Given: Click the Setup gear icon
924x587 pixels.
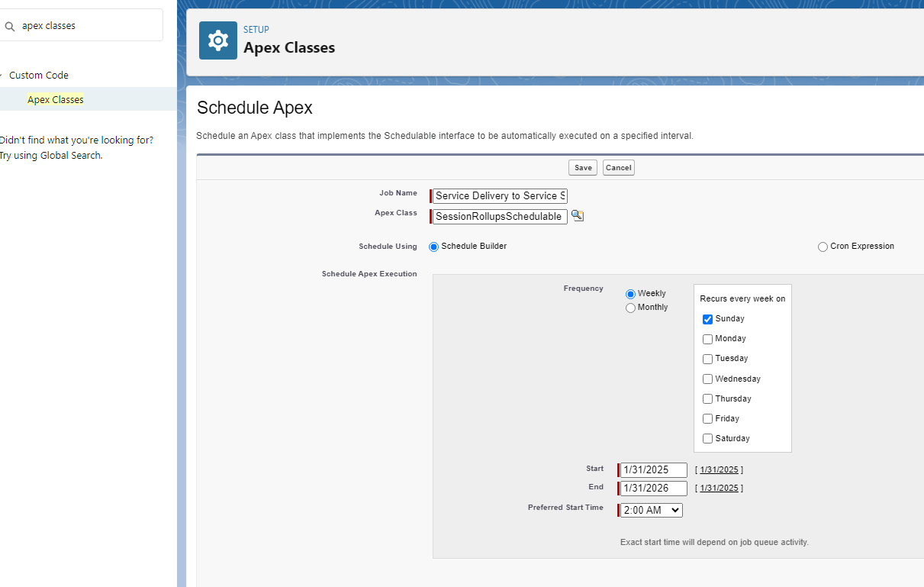Looking at the screenshot, I should [x=218, y=40].
